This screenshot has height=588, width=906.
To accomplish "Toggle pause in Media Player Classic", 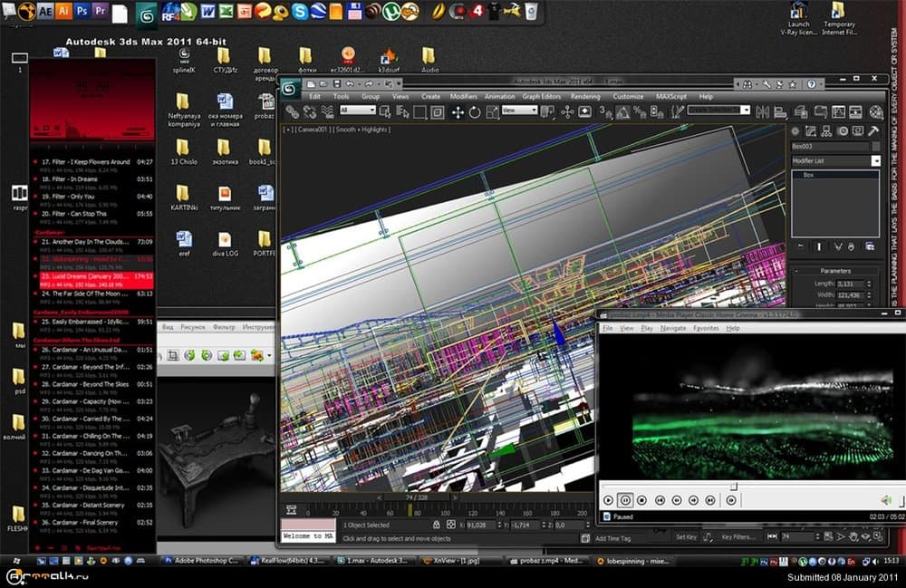I will [624, 500].
